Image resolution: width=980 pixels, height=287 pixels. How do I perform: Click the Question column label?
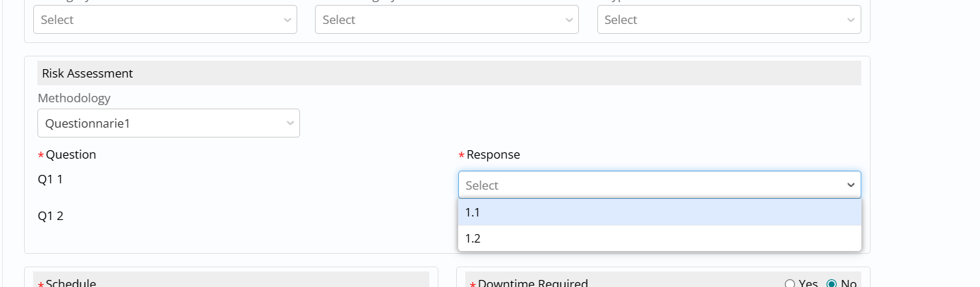click(71, 154)
